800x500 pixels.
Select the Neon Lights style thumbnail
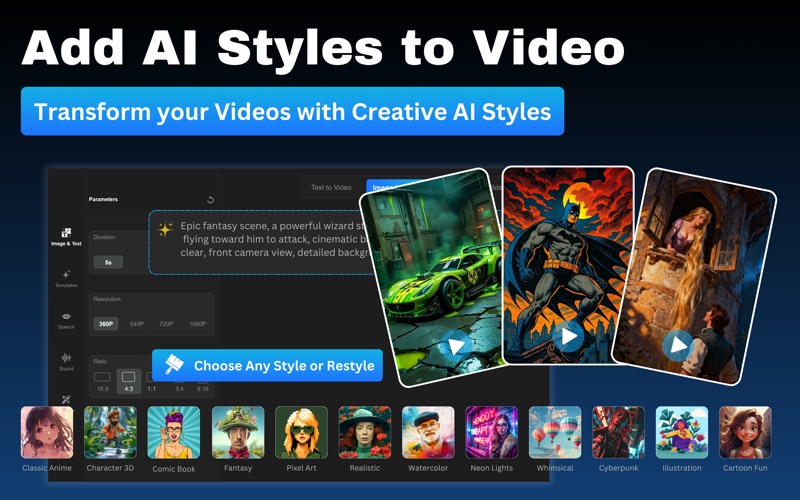pos(491,433)
